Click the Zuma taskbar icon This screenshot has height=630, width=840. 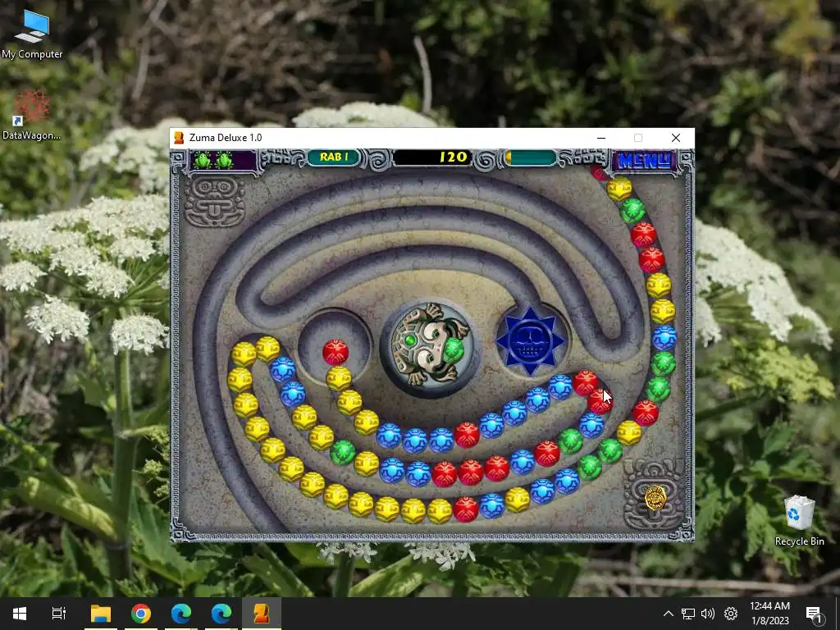tap(262, 614)
